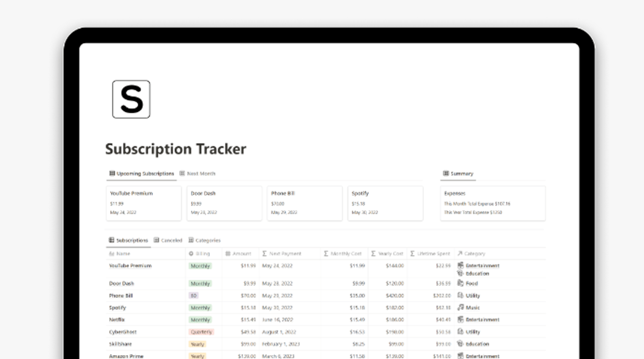Click the $202.00 lifetime spent for Phone Bill
This screenshot has width=644, height=359.
click(442, 296)
